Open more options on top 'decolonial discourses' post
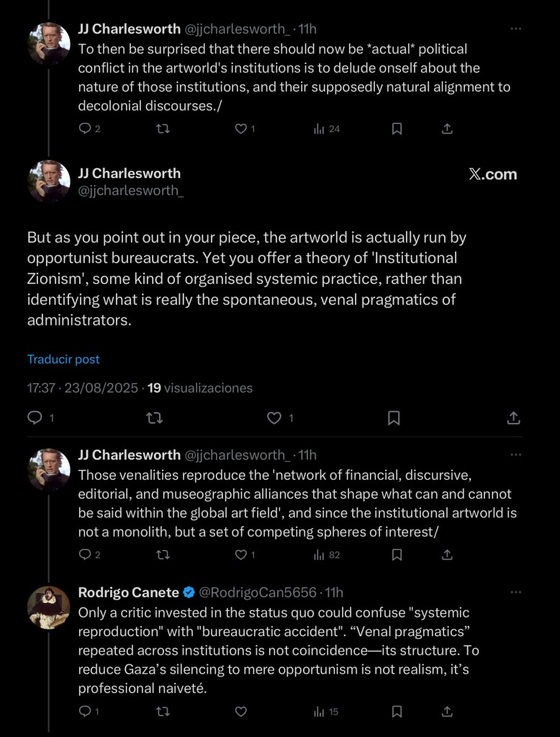This screenshot has width=560, height=737. 515,29
